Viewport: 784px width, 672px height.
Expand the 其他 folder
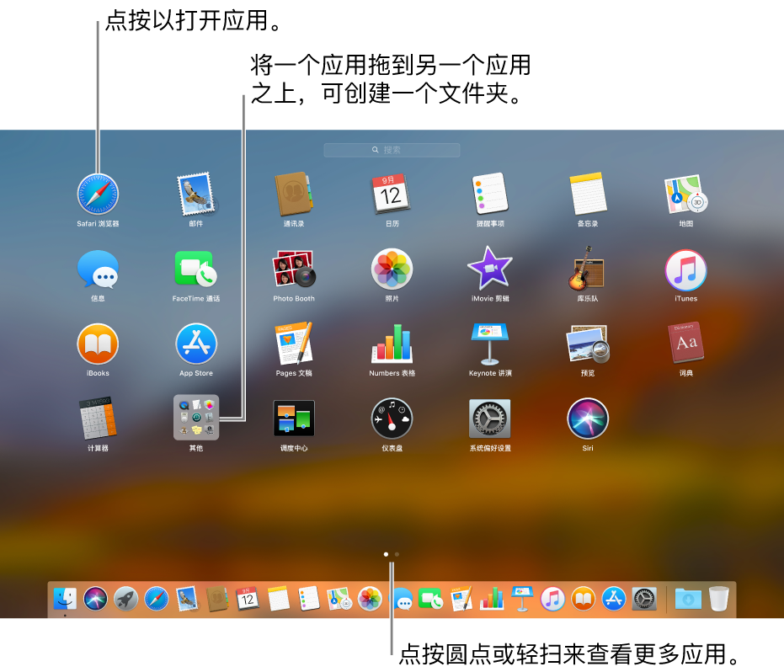click(x=196, y=418)
